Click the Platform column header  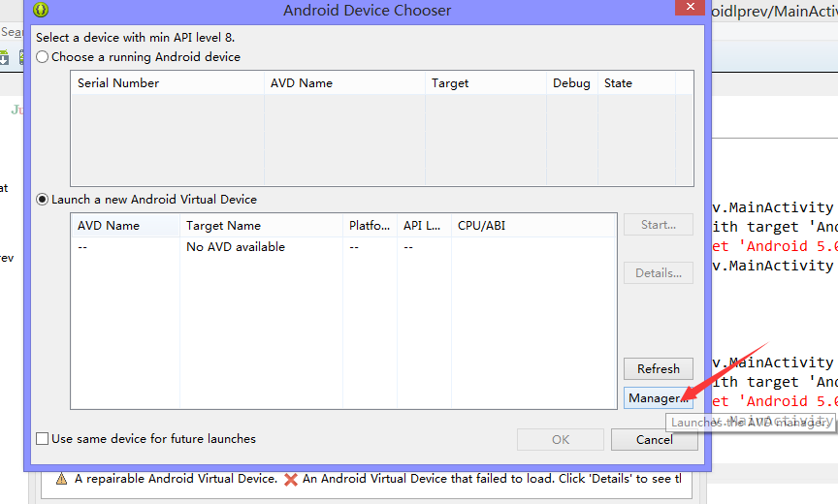click(370, 226)
